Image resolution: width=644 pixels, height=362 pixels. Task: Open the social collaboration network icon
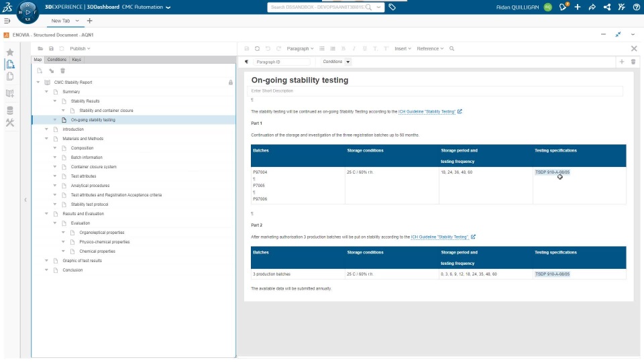coord(607,7)
